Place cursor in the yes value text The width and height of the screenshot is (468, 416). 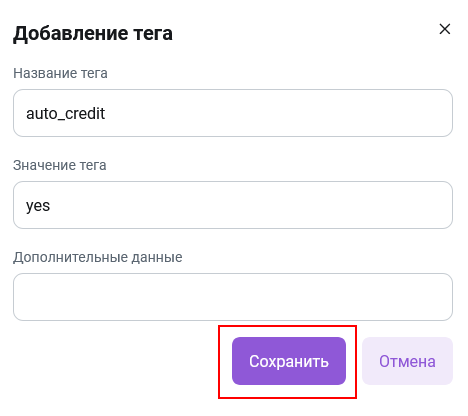pyautogui.click(x=38, y=206)
